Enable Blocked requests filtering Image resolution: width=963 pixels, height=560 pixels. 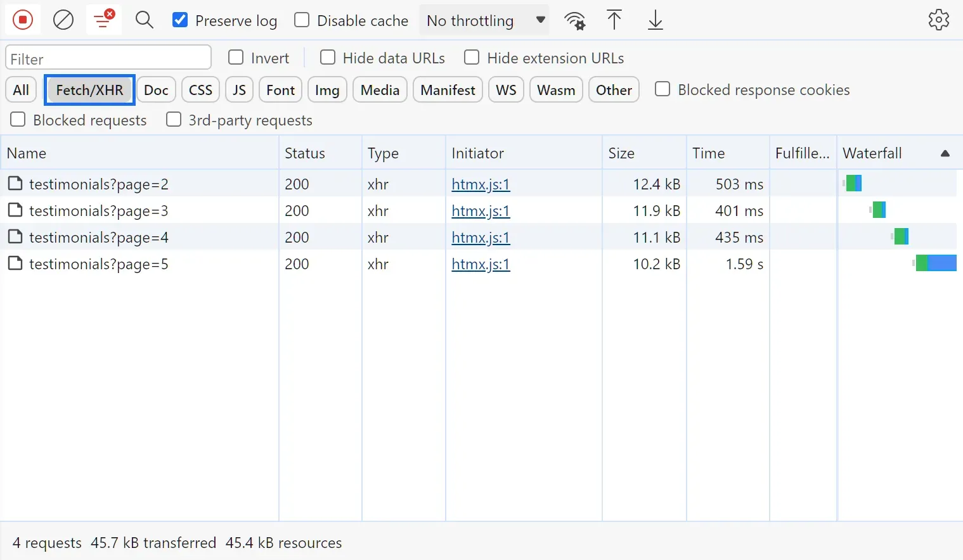[17, 119]
